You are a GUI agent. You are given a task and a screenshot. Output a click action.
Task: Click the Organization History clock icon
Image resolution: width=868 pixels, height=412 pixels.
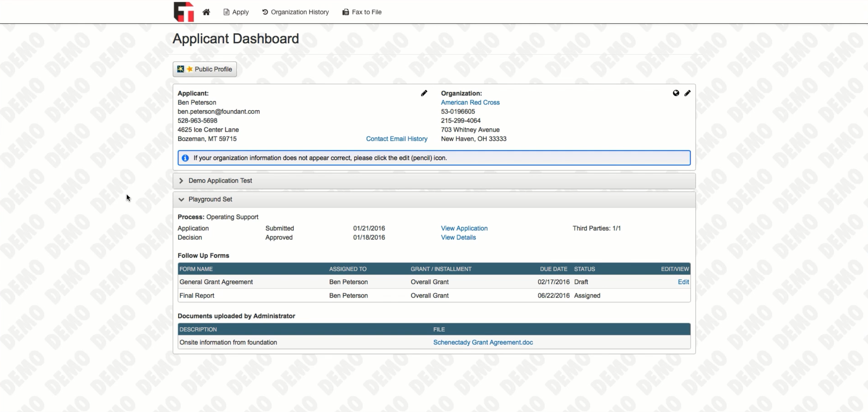pos(265,12)
